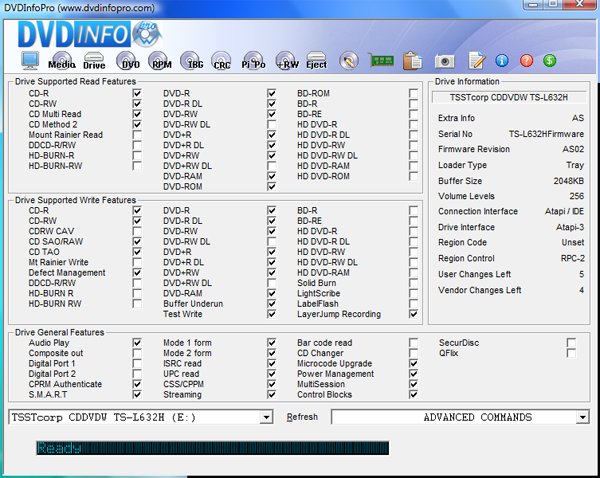Open the blue info icon
600x478 pixels.
[x=502, y=60]
